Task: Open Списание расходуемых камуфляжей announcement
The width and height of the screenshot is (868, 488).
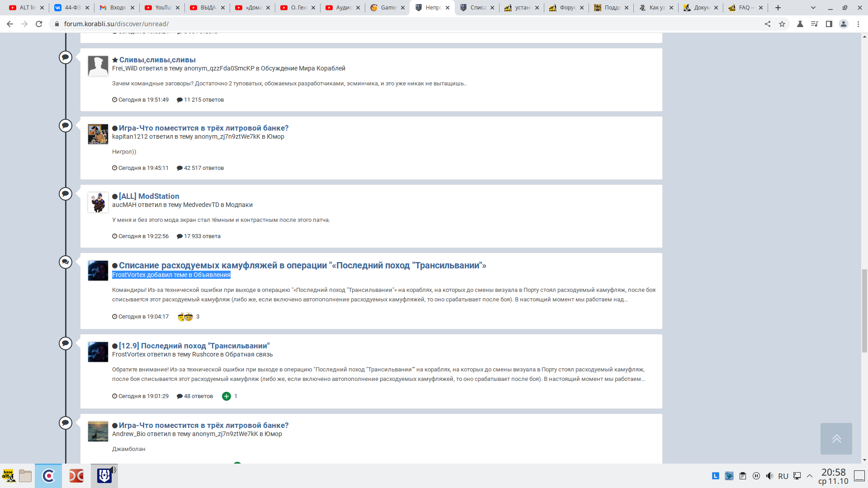Action: click(302, 265)
